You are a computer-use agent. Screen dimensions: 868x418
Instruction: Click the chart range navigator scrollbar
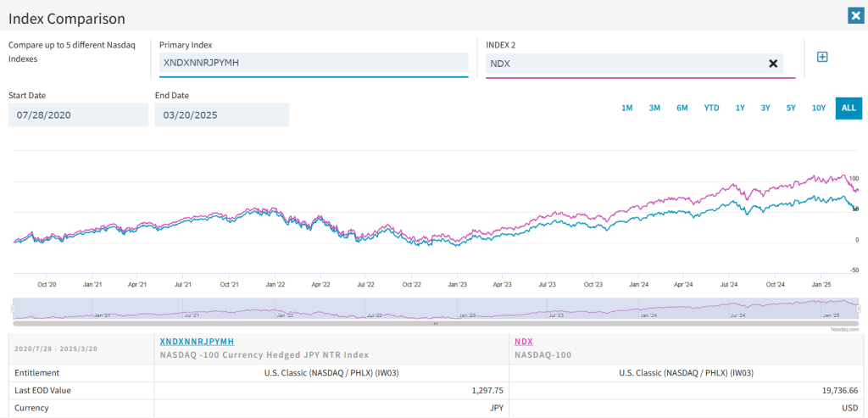(x=436, y=323)
